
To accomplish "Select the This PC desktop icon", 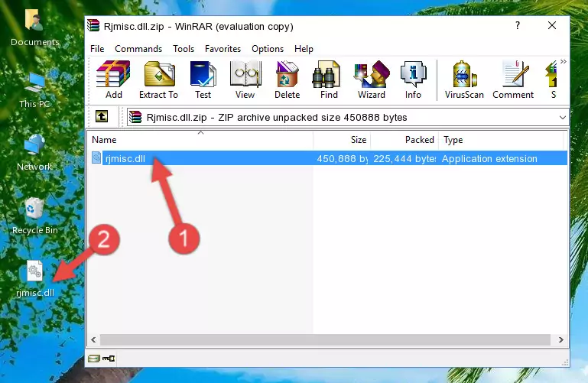I will [34, 90].
